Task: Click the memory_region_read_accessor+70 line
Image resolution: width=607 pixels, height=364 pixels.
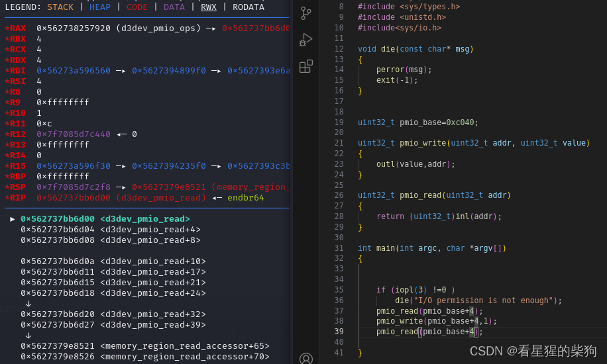Action: coord(144,356)
